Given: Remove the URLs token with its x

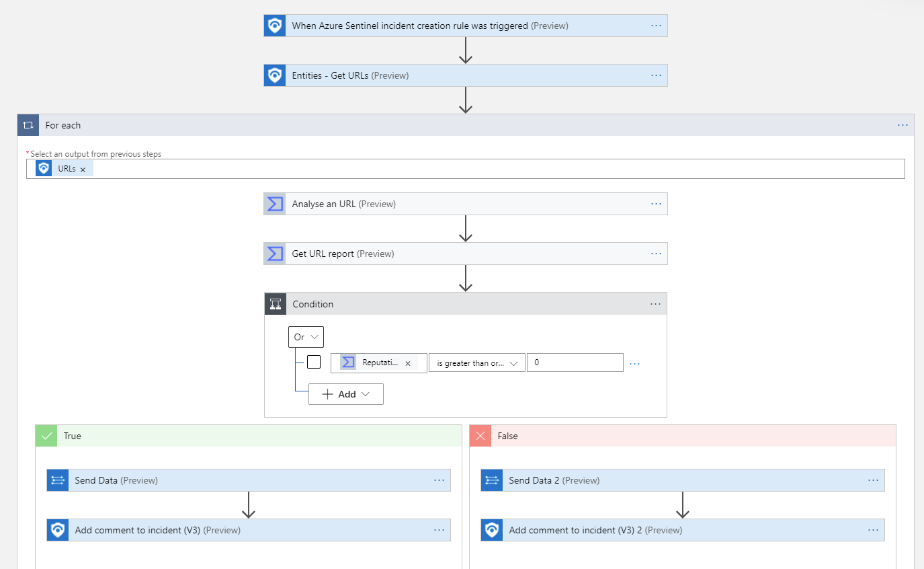Looking at the screenshot, I should 83,169.
